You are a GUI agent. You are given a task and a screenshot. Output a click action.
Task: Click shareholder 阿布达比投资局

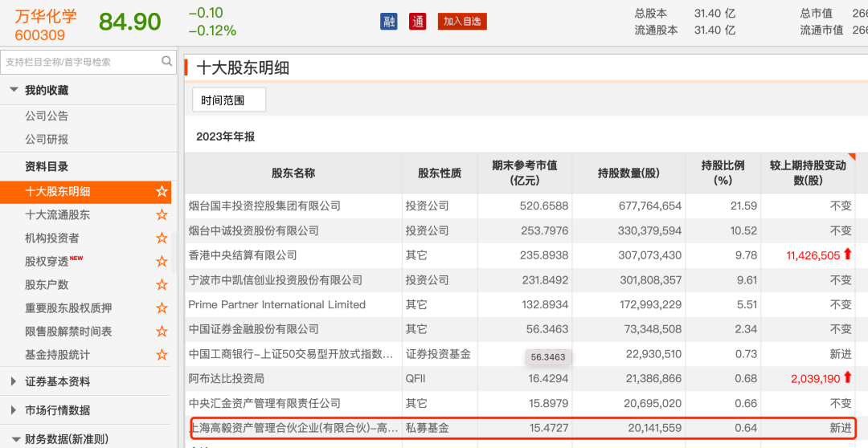pos(227,378)
